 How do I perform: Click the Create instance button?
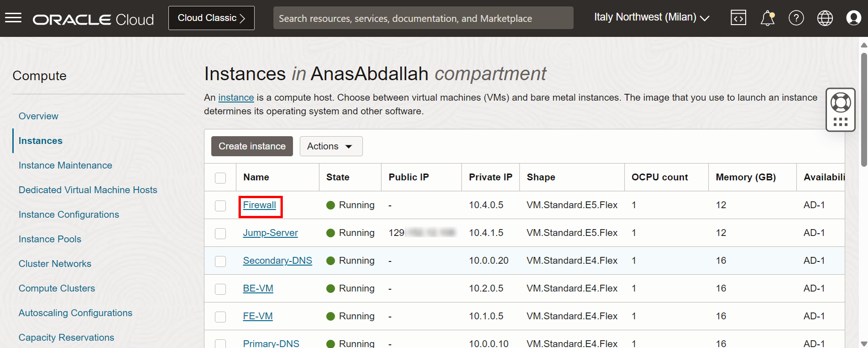pyautogui.click(x=252, y=146)
